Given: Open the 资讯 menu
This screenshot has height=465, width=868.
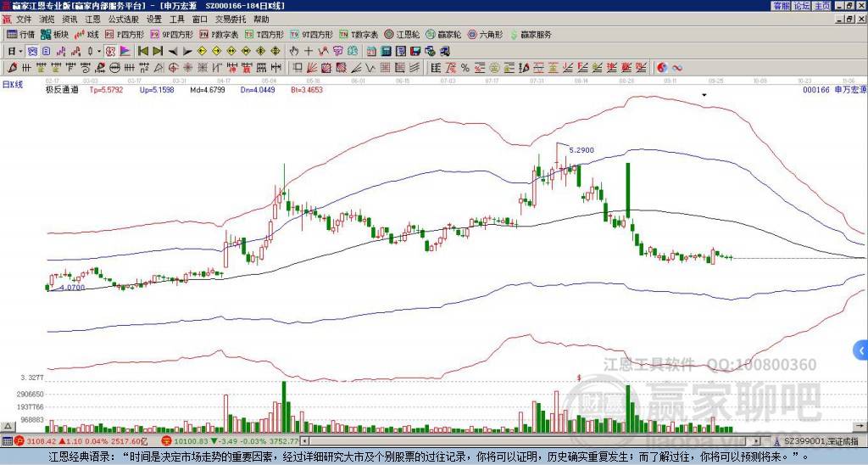Looking at the screenshot, I should click(70, 20).
